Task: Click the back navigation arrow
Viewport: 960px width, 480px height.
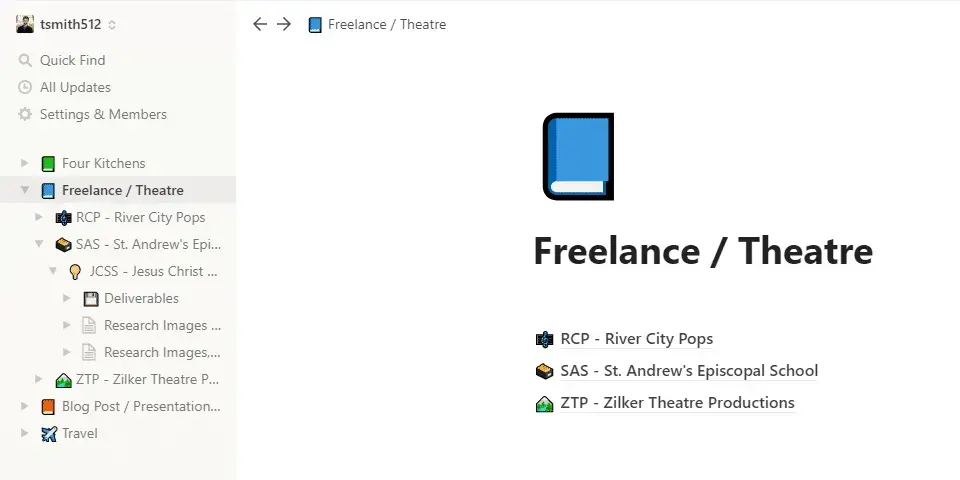Action: click(x=260, y=24)
